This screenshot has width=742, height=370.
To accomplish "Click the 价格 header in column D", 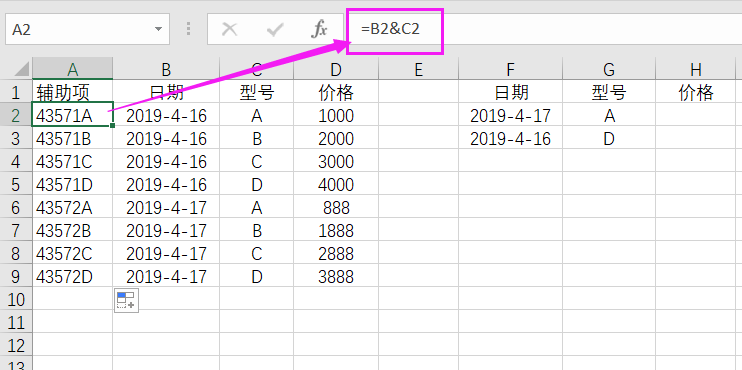I will [x=336, y=92].
